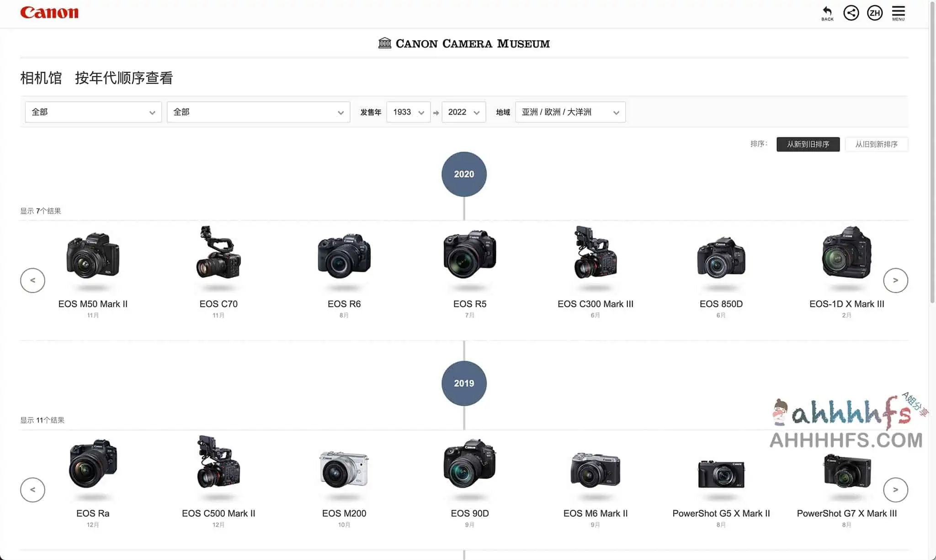Viewport: 936px width, 560px height.
Task: Click the Canon logo
Action: tap(49, 13)
